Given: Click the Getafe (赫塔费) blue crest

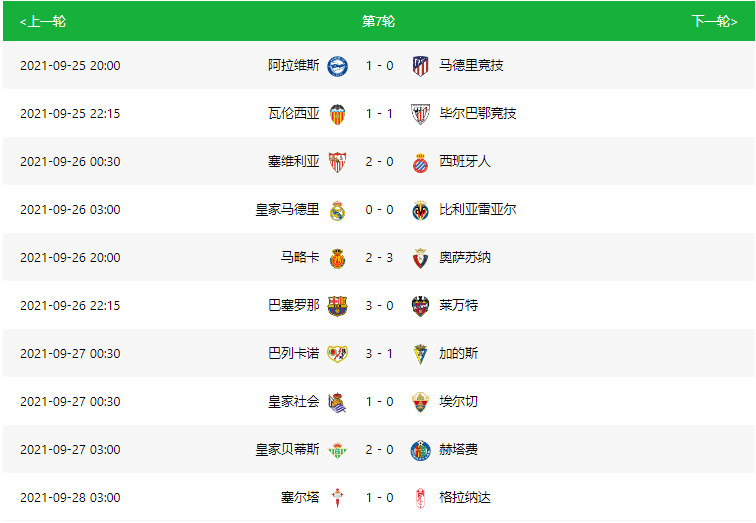Looking at the screenshot, I should [x=420, y=450].
